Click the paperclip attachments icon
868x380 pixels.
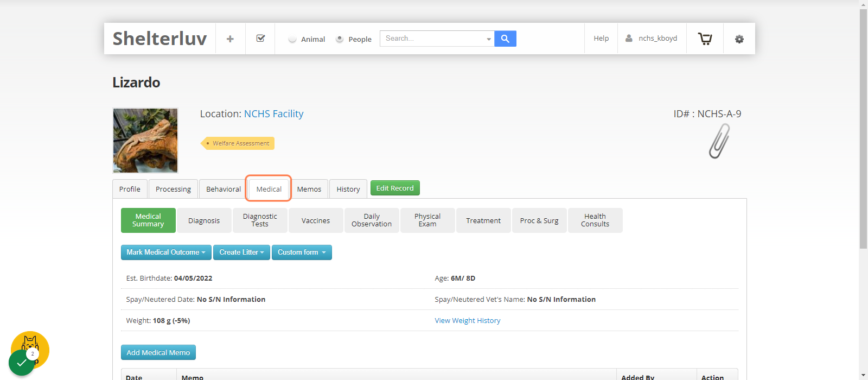pyautogui.click(x=719, y=141)
